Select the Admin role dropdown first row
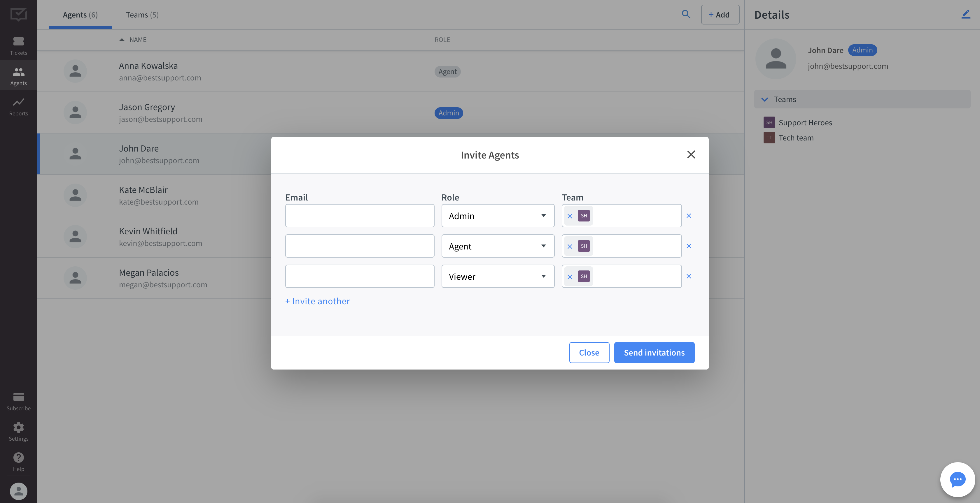Screen dimensions: 980x503 497,216
